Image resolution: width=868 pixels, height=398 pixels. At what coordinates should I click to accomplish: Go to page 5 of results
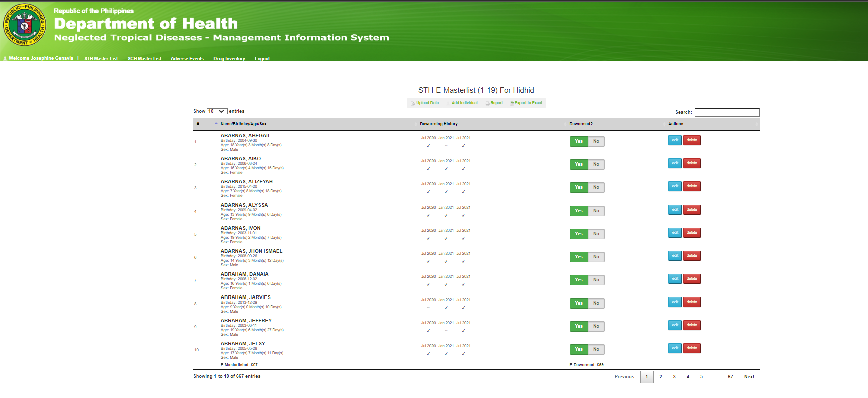701,377
